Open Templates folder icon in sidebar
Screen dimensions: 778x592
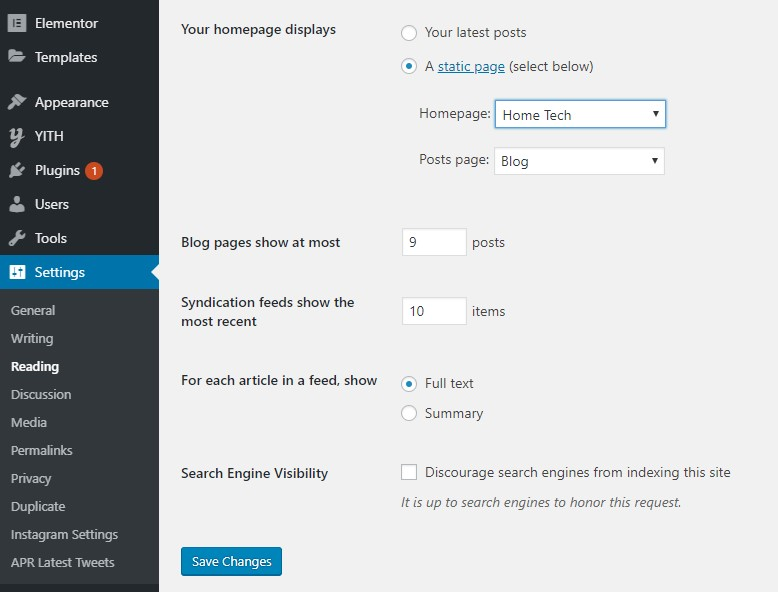click(x=17, y=56)
